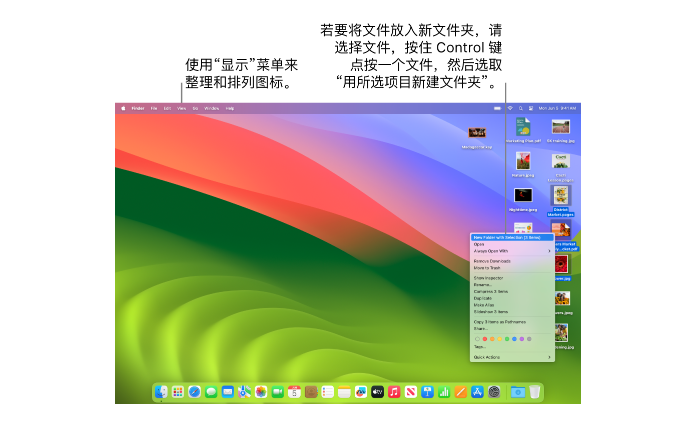
Task: Open Finder from the Dock
Action: click(x=161, y=392)
